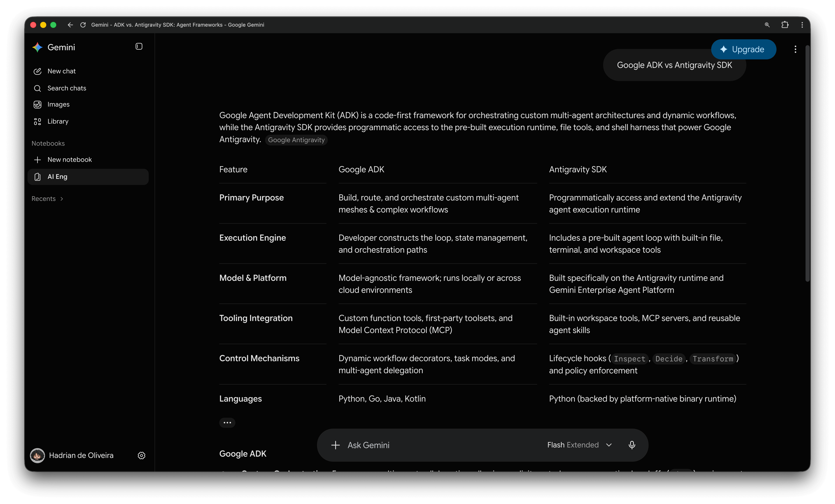Click the 'Decide' code chip

pyautogui.click(x=669, y=359)
